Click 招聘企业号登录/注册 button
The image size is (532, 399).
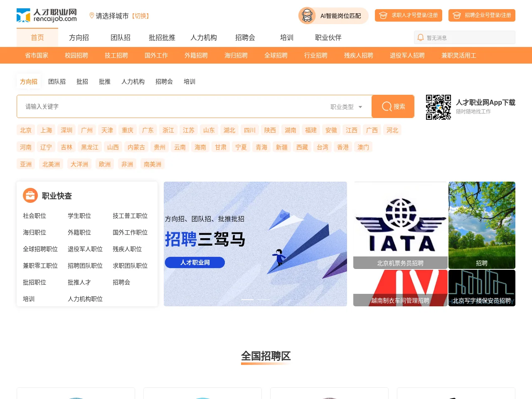click(482, 15)
